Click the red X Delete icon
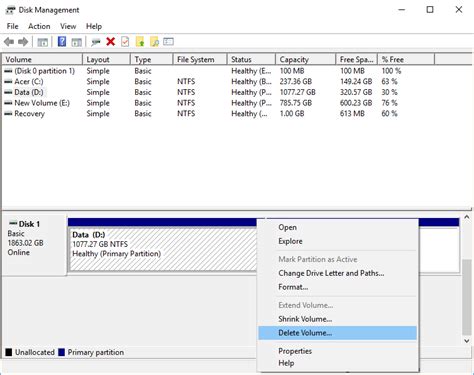 (x=111, y=42)
